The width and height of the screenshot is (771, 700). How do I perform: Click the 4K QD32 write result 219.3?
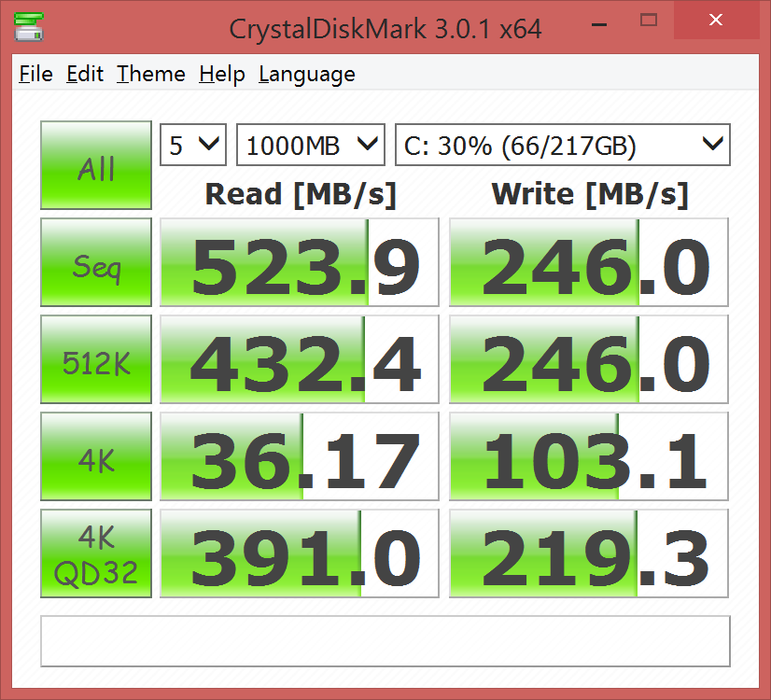(x=589, y=553)
